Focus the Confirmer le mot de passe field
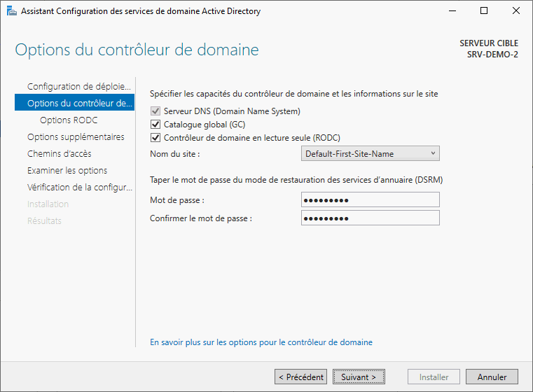The image size is (533, 392). pos(370,218)
